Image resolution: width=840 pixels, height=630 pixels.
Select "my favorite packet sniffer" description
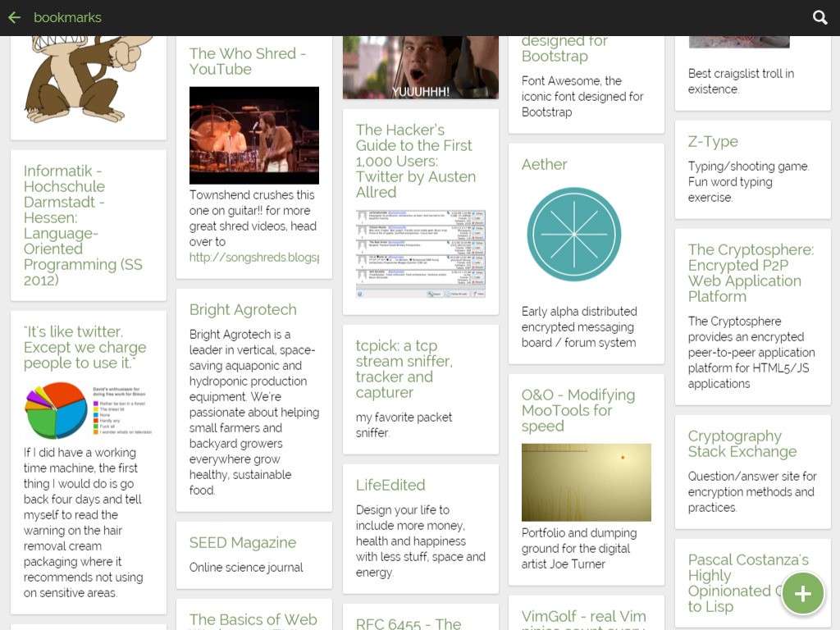pyautogui.click(x=404, y=425)
